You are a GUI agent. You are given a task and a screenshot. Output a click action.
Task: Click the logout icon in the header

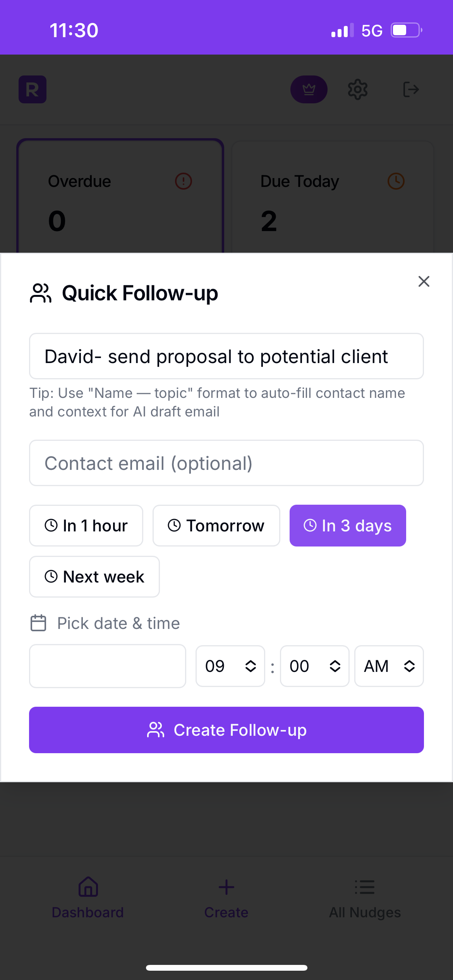pyautogui.click(x=411, y=89)
